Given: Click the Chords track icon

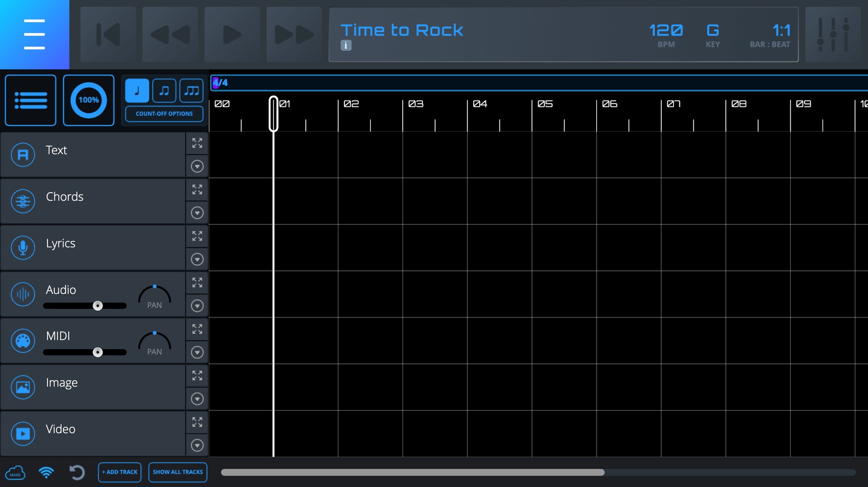Looking at the screenshot, I should (23, 201).
